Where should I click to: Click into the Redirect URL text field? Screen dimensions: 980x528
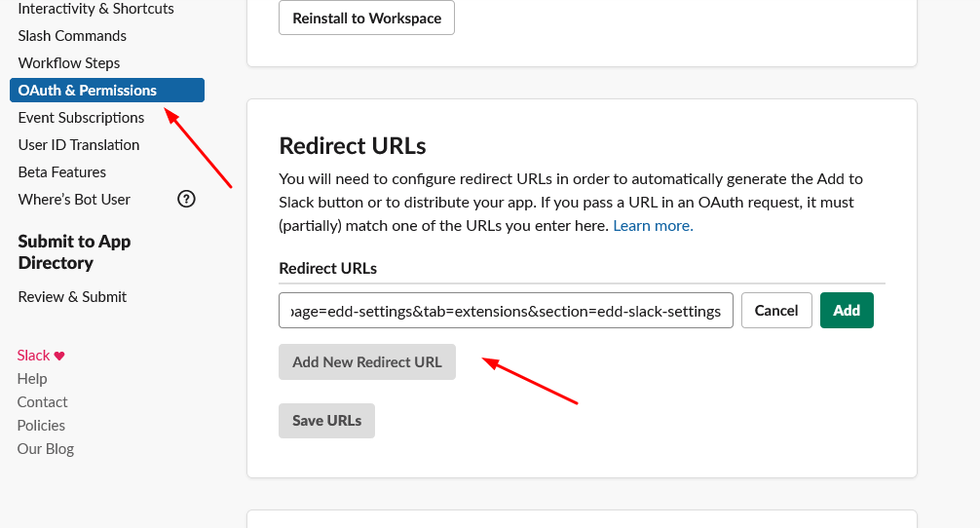click(506, 311)
